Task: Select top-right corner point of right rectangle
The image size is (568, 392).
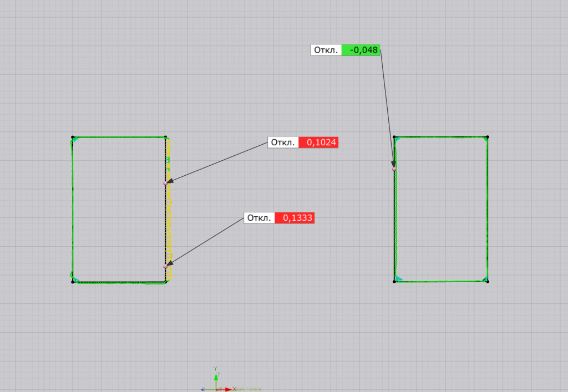Action: (x=488, y=137)
